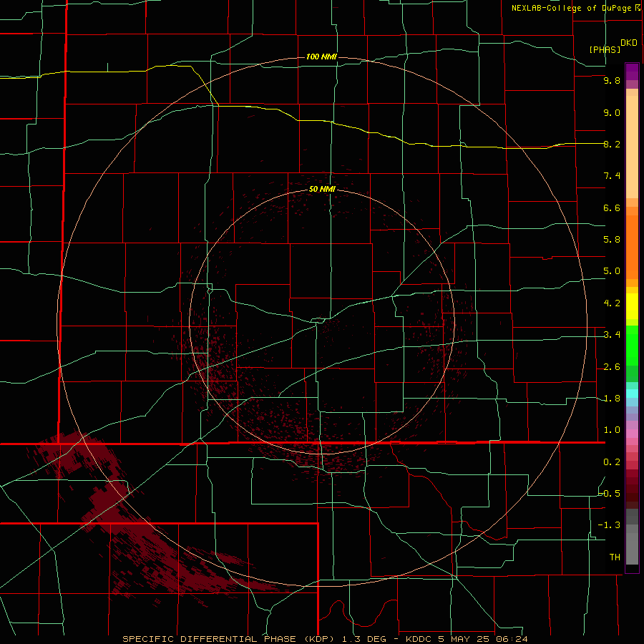This screenshot has height=644, width=644.
Task: Pick the purple top segment of color scale
Action: pyautogui.click(x=632, y=72)
